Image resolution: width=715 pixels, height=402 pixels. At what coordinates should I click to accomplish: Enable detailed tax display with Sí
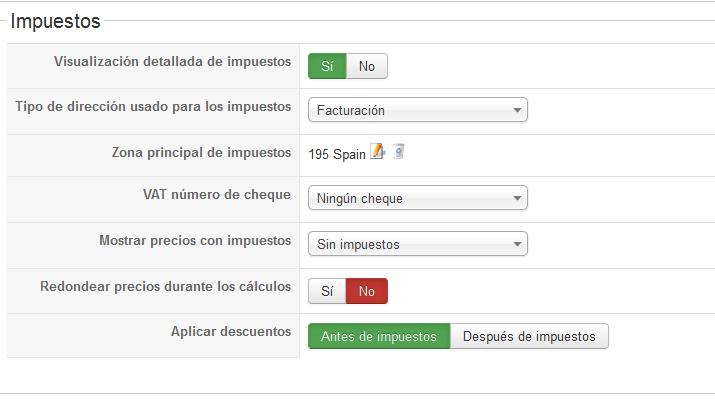pos(327,66)
